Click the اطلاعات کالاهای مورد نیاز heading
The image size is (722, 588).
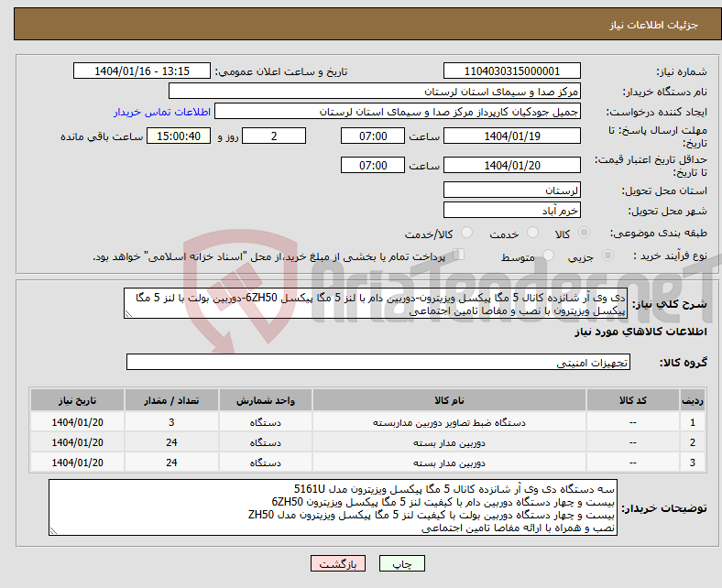tap(640, 332)
